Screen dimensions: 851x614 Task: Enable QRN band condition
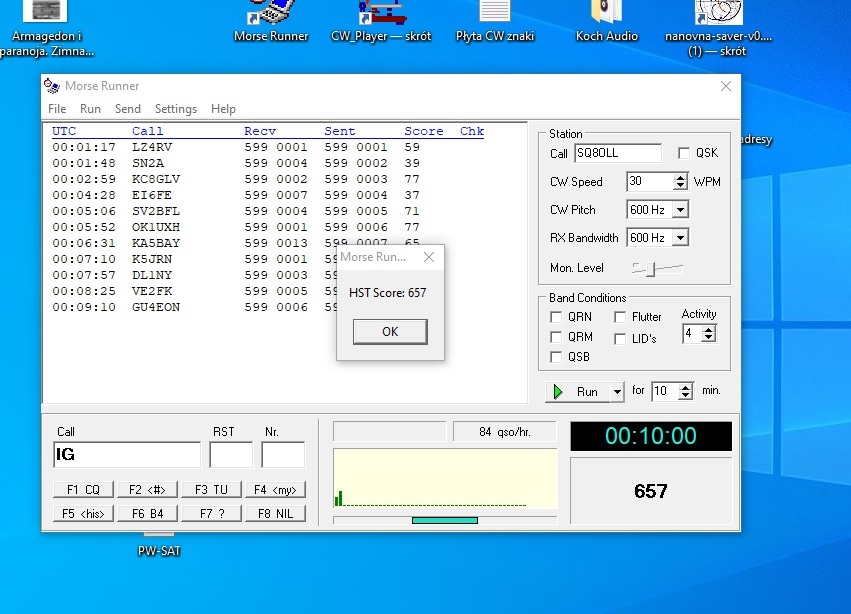556,317
